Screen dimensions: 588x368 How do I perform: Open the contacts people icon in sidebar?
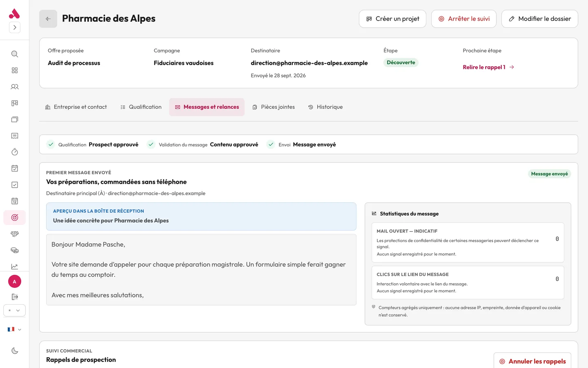point(15,87)
